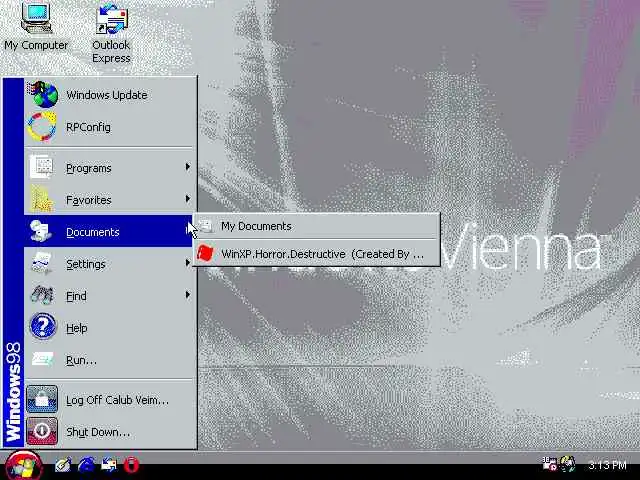Click the Windows Update globe icon
The height and width of the screenshot is (480, 640).
tap(42, 95)
